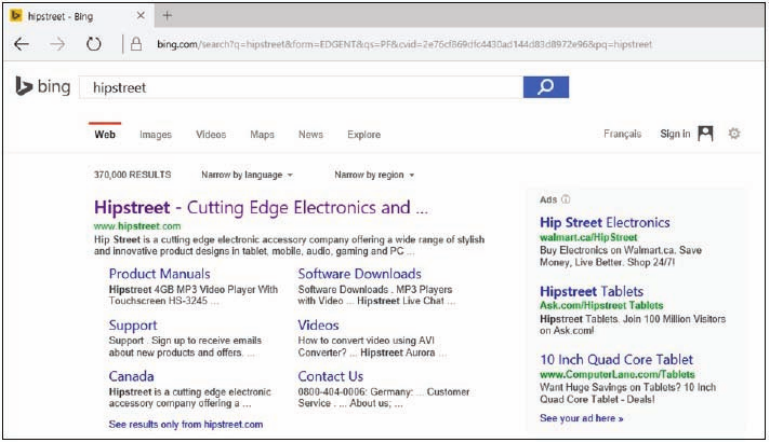Click the Ads info icon

[x=565, y=199]
